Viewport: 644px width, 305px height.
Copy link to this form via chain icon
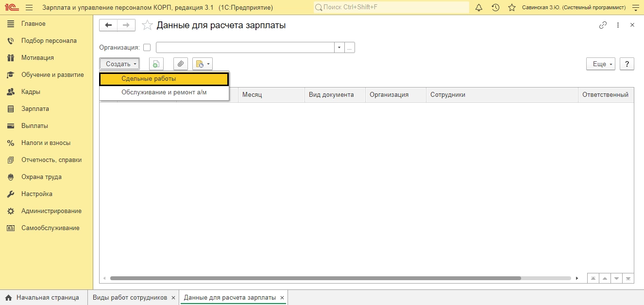click(603, 25)
